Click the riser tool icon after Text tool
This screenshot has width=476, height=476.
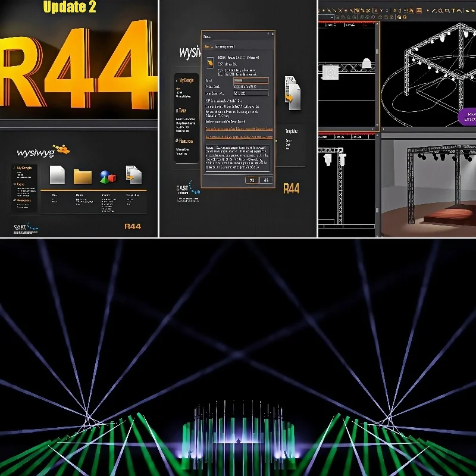(x=459, y=11)
